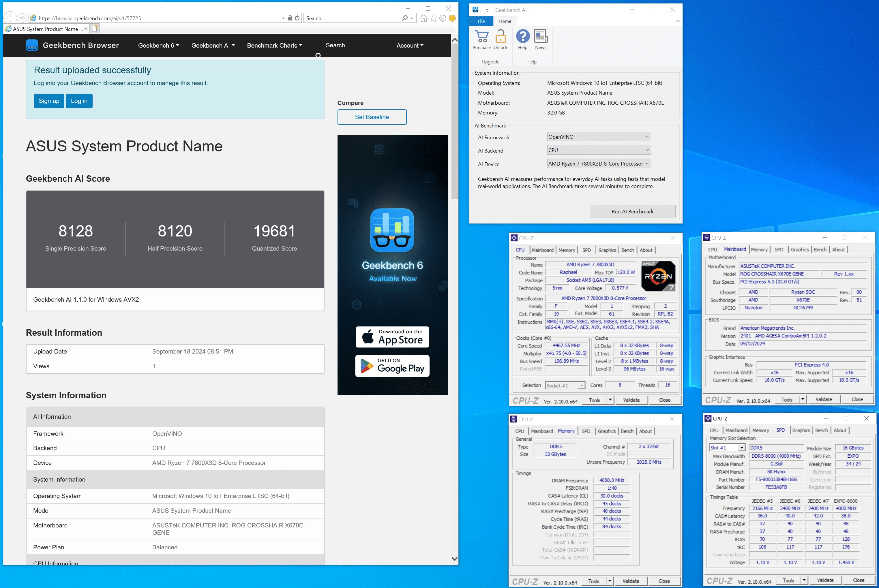Screen dimensions: 879x588
Task: Open a new browser tab
Action: [95, 28]
